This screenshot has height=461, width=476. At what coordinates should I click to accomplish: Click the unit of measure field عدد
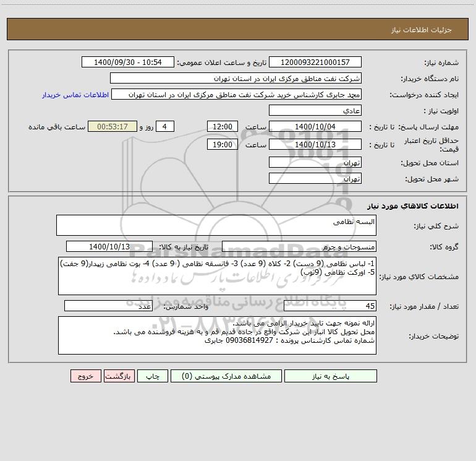(x=108, y=306)
